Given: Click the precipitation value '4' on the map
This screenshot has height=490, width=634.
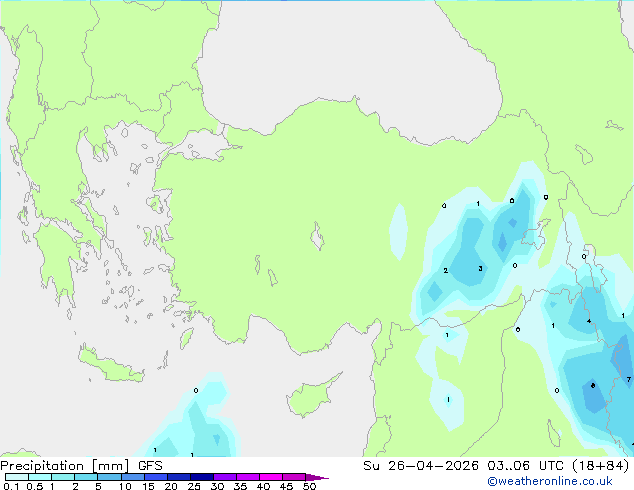Looking at the screenshot, I should (589, 321).
